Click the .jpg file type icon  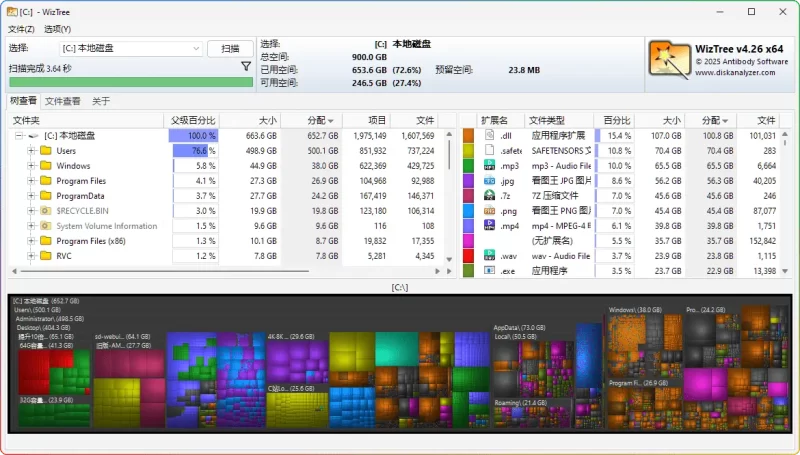489,180
